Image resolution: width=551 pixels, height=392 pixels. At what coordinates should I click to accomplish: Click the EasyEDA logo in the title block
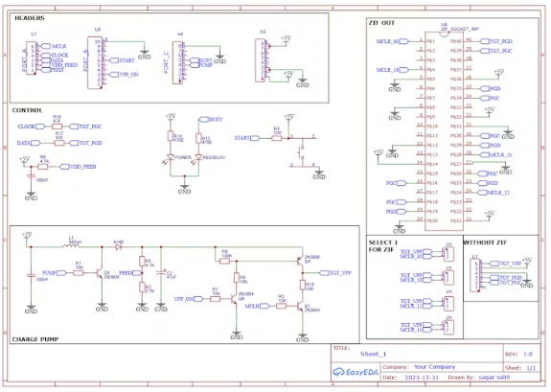point(356,372)
